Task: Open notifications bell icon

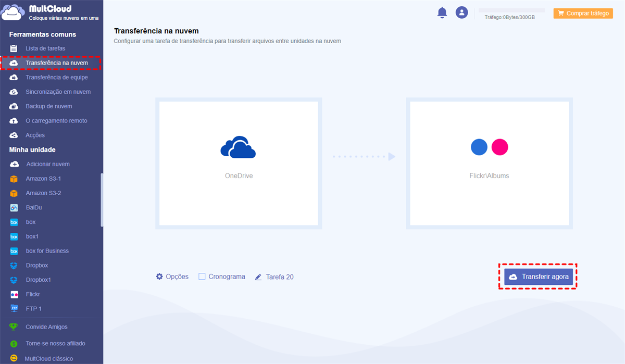Action: point(442,12)
